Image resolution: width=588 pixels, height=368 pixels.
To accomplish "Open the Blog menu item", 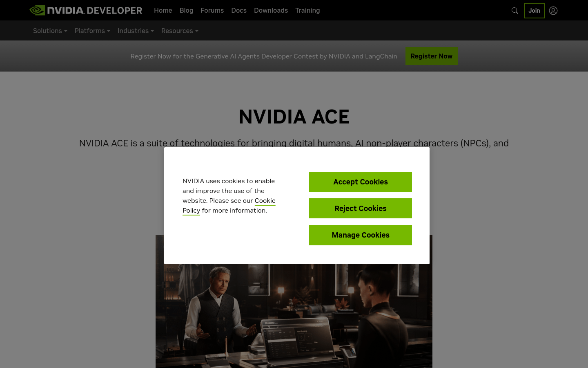I will click(x=186, y=10).
